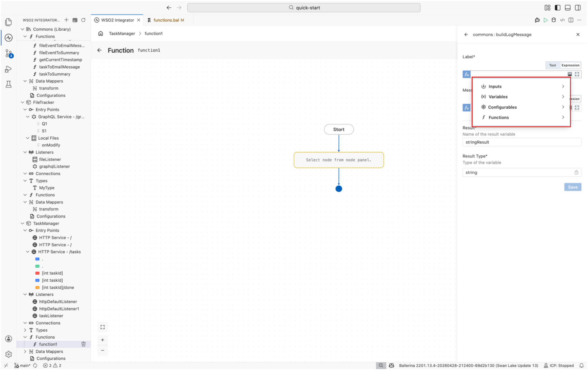
Task: Show source code with the code icon
Action: click(562, 20)
